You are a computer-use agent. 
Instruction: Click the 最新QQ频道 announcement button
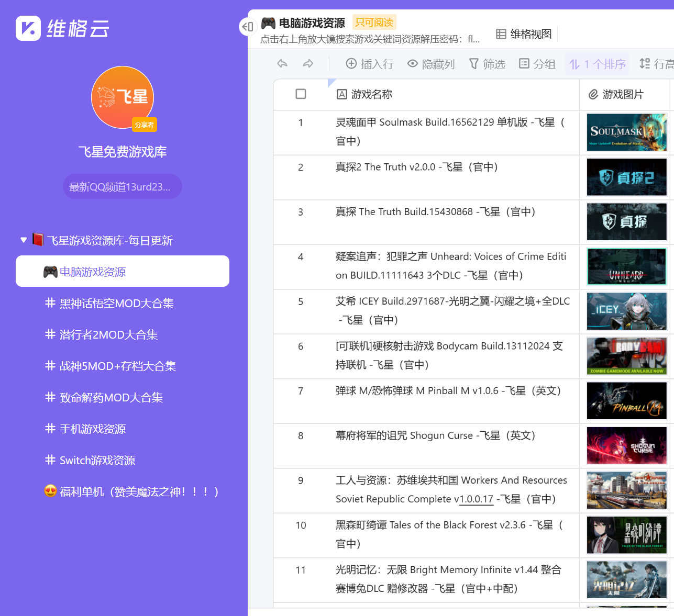click(123, 186)
